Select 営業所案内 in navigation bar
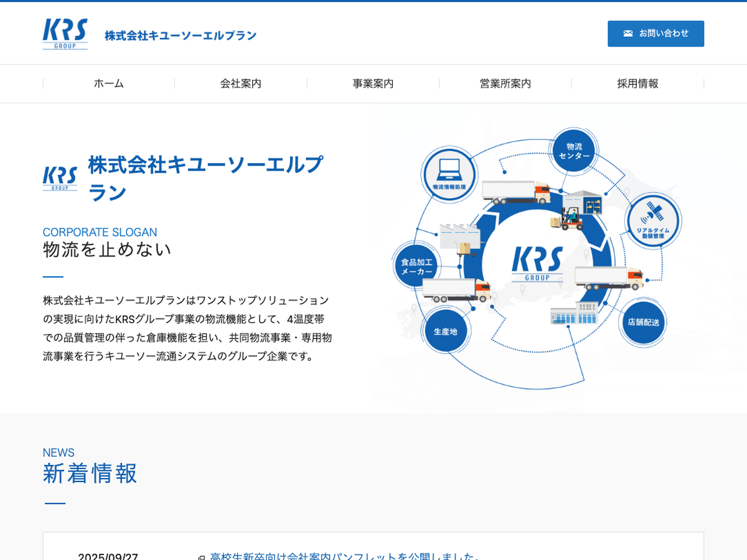747x560 pixels. [x=505, y=83]
